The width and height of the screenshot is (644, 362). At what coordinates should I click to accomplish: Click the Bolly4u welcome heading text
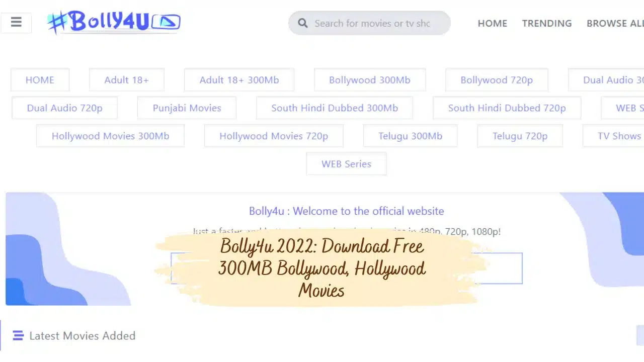pyautogui.click(x=346, y=211)
